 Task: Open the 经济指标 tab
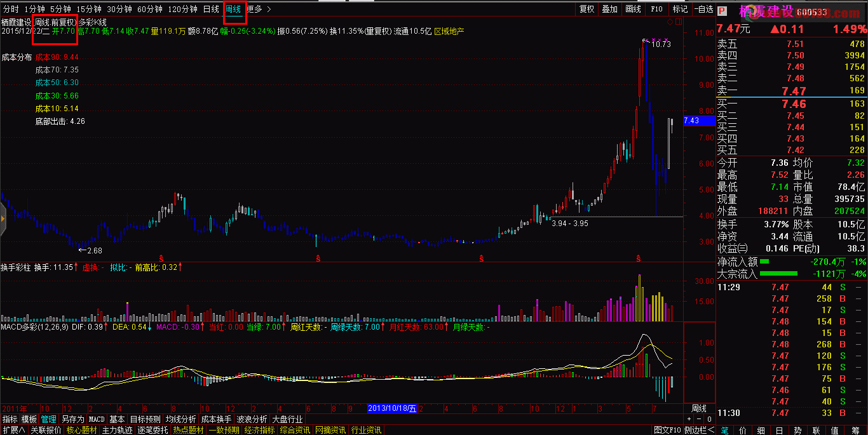[260, 430]
